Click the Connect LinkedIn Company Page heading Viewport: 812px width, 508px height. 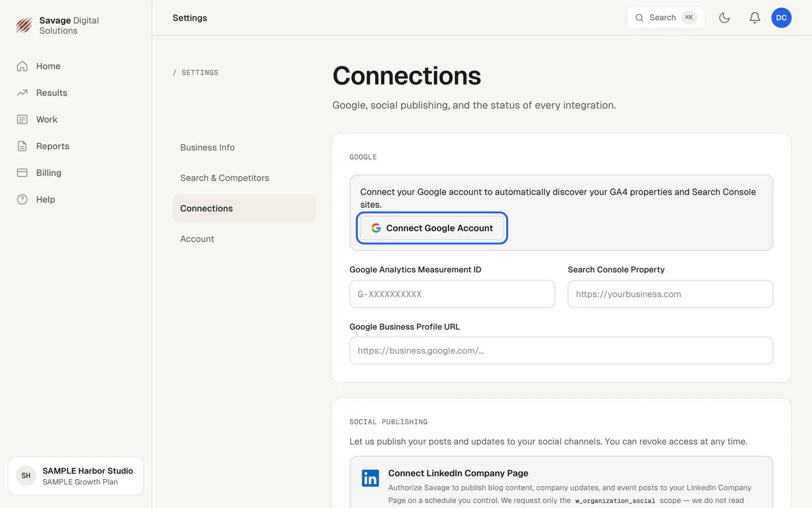458,473
